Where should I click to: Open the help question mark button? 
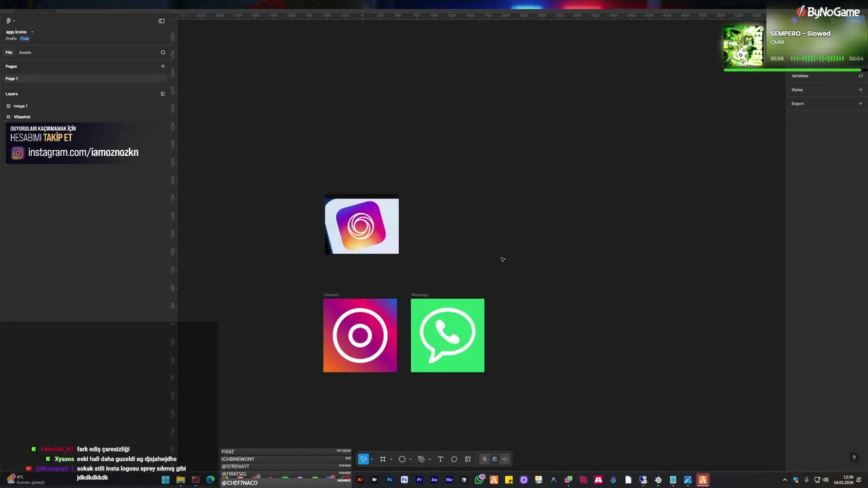point(854,458)
